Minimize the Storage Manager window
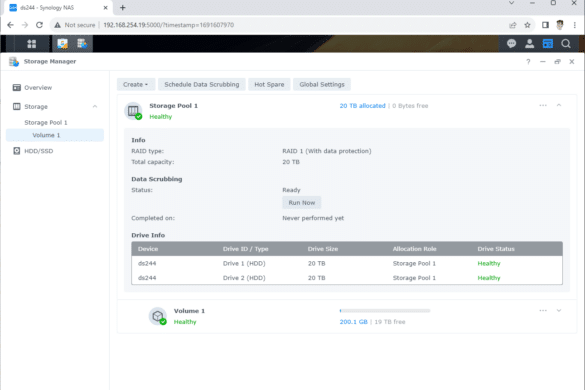The image size is (585, 390). coord(543,62)
